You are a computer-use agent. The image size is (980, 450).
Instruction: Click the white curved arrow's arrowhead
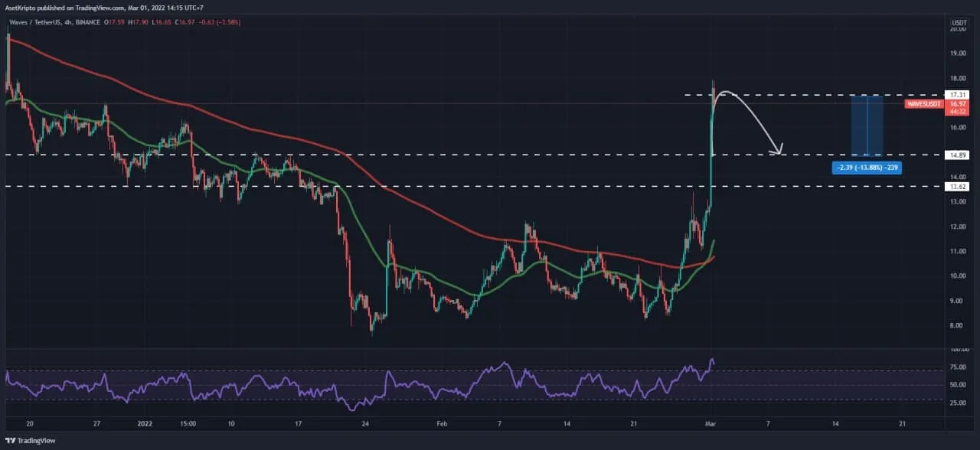click(x=779, y=152)
